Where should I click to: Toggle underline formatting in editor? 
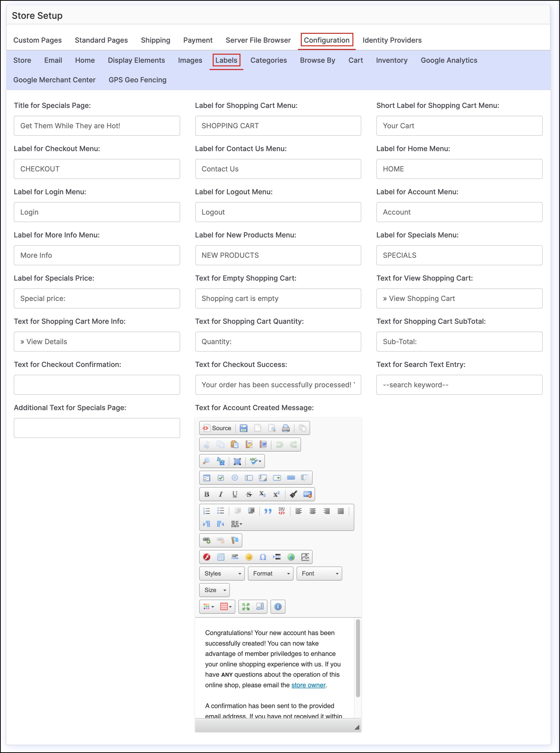235,494
